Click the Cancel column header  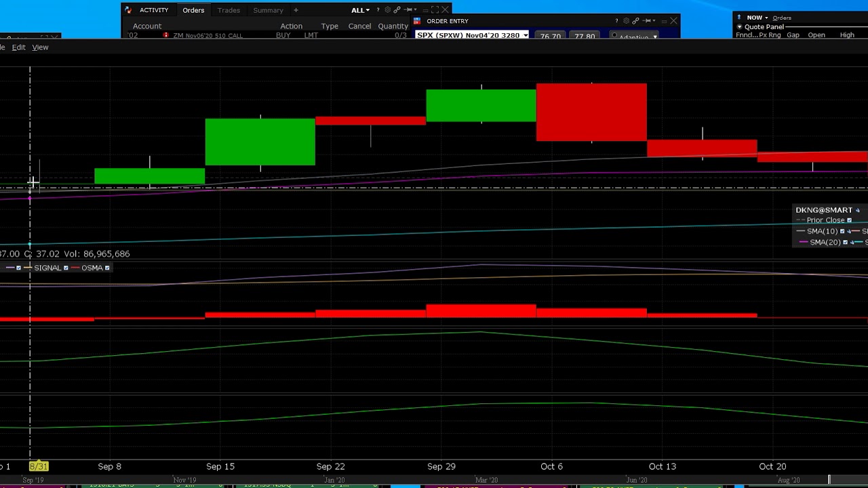click(359, 26)
